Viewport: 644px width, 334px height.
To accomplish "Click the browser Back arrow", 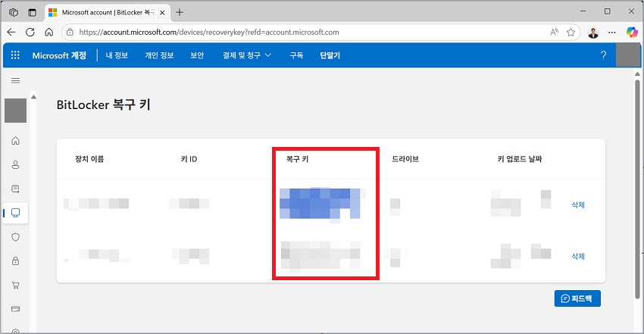I will [x=11, y=32].
